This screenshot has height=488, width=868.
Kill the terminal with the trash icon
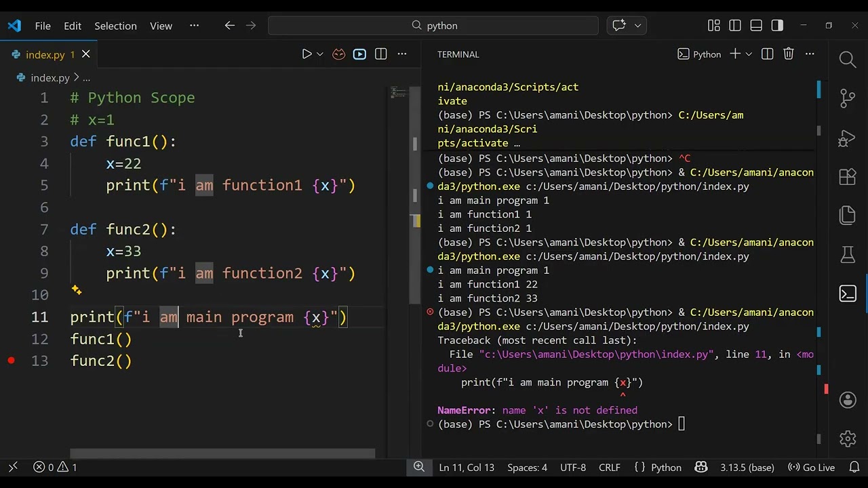[788, 54]
